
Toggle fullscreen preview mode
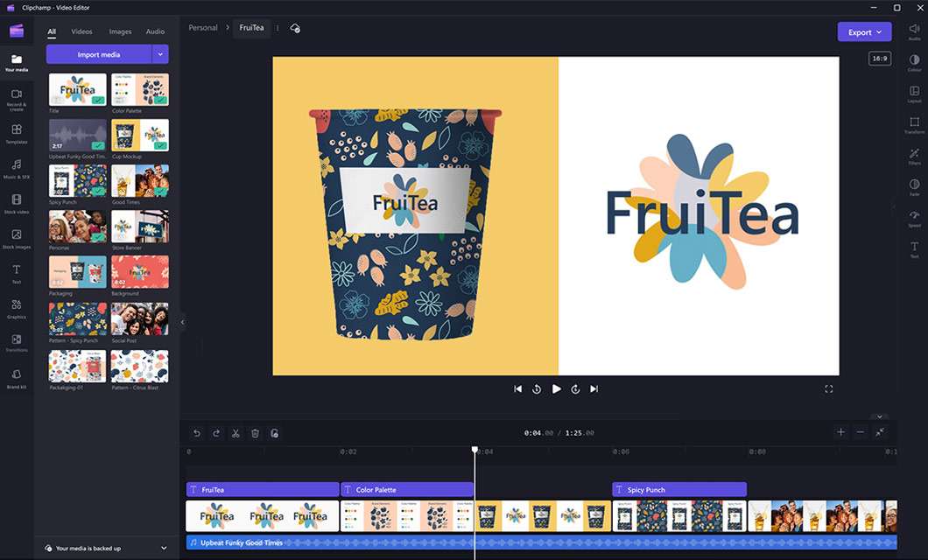[828, 389]
